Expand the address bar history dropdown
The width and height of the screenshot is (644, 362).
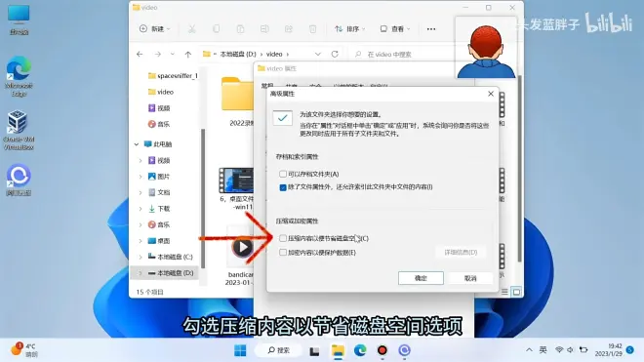pos(317,54)
